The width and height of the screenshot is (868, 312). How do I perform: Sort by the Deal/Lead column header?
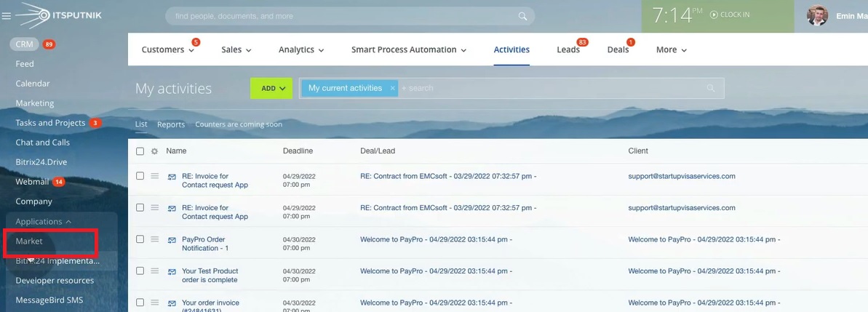378,151
